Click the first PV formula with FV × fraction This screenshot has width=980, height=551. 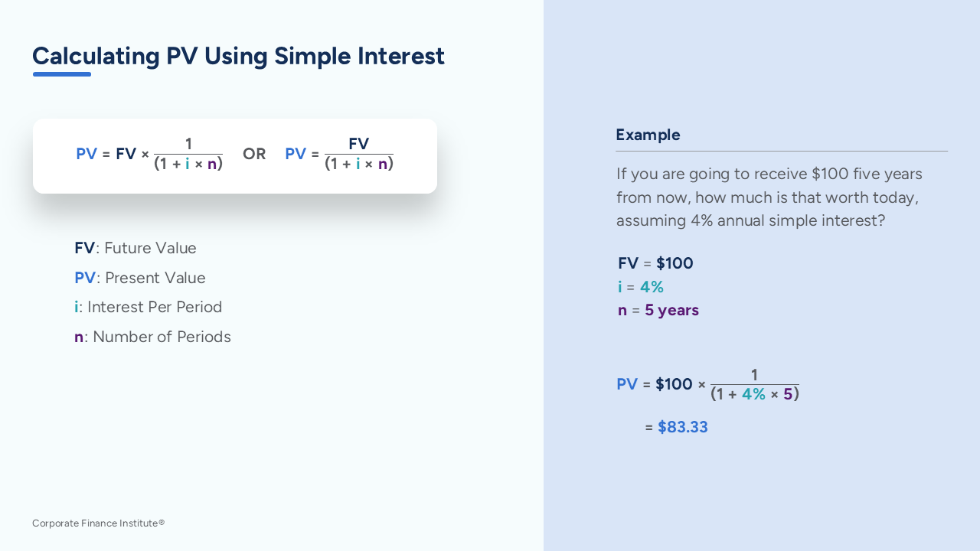(149, 154)
